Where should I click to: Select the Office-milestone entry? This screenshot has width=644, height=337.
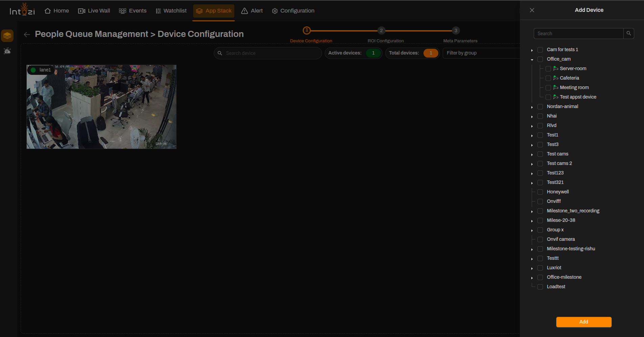(564, 277)
